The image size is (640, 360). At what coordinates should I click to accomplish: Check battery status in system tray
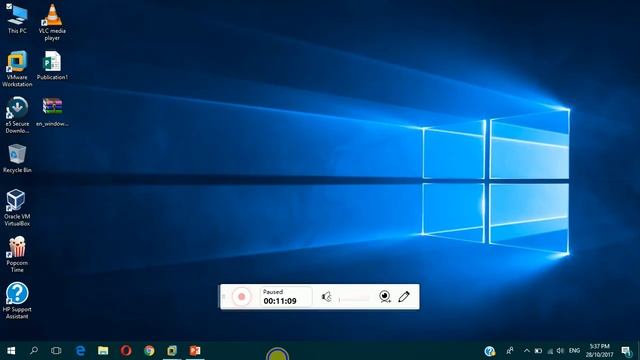pyautogui.click(x=538, y=351)
